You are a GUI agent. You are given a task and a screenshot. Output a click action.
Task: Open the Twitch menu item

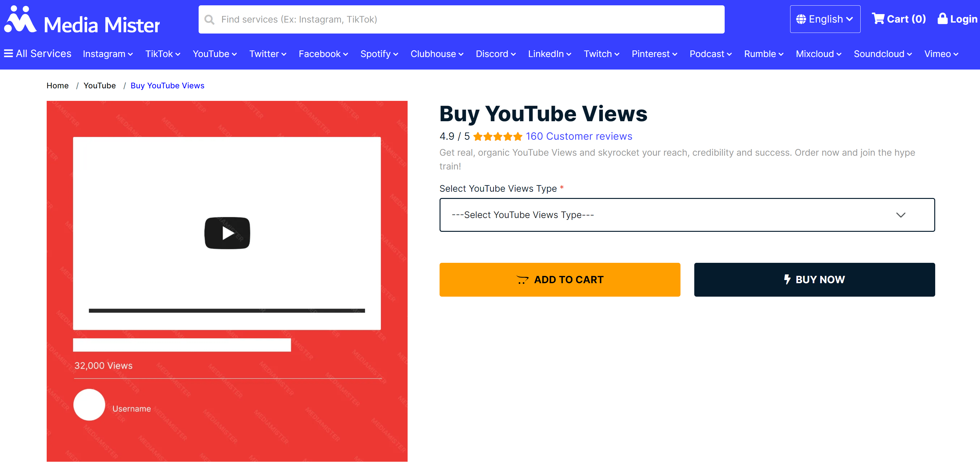[x=601, y=54]
